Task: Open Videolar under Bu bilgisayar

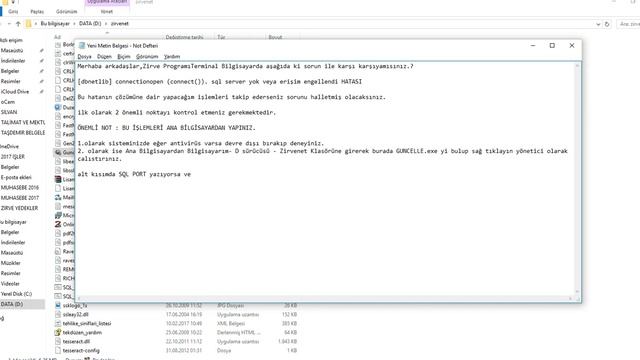Action: [x=10, y=283]
